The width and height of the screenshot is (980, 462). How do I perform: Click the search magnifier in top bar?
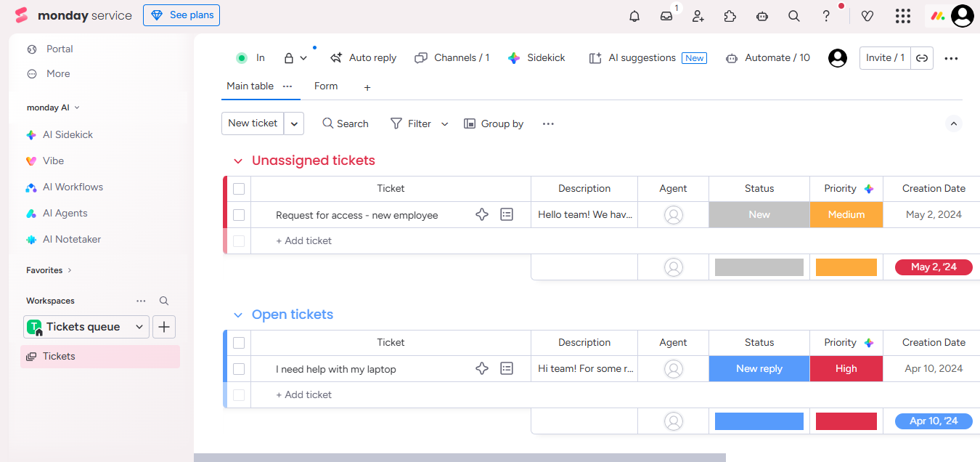click(794, 16)
